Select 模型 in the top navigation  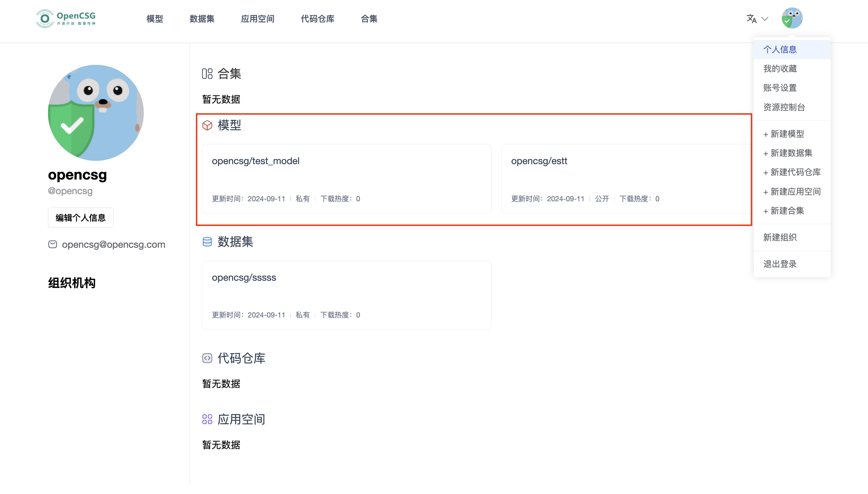click(155, 19)
